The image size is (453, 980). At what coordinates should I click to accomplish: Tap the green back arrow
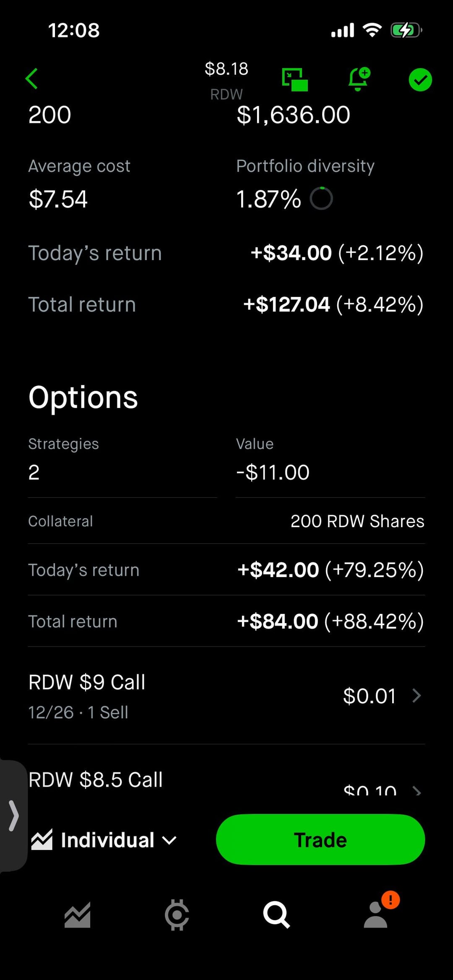click(32, 79)
